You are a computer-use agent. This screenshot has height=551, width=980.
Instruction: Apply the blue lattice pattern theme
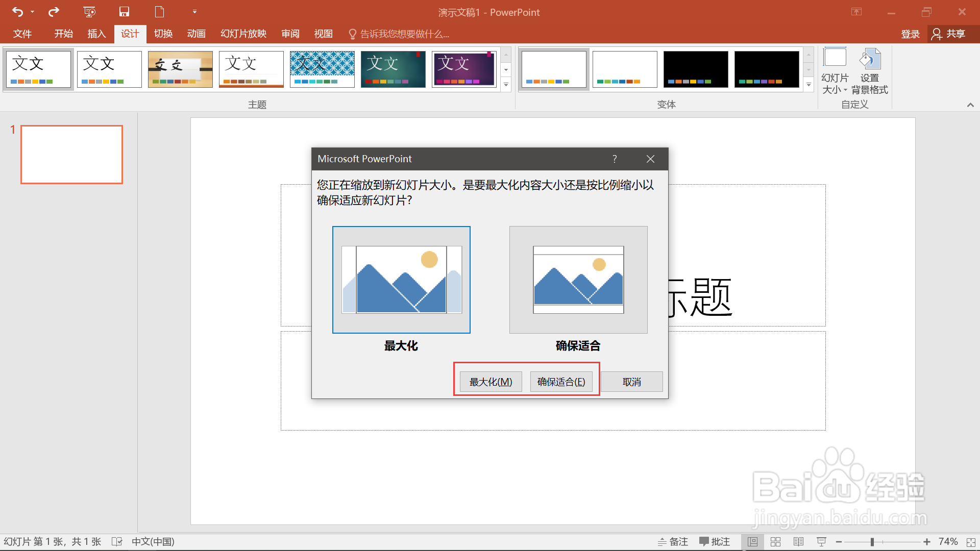coord(322,69)
